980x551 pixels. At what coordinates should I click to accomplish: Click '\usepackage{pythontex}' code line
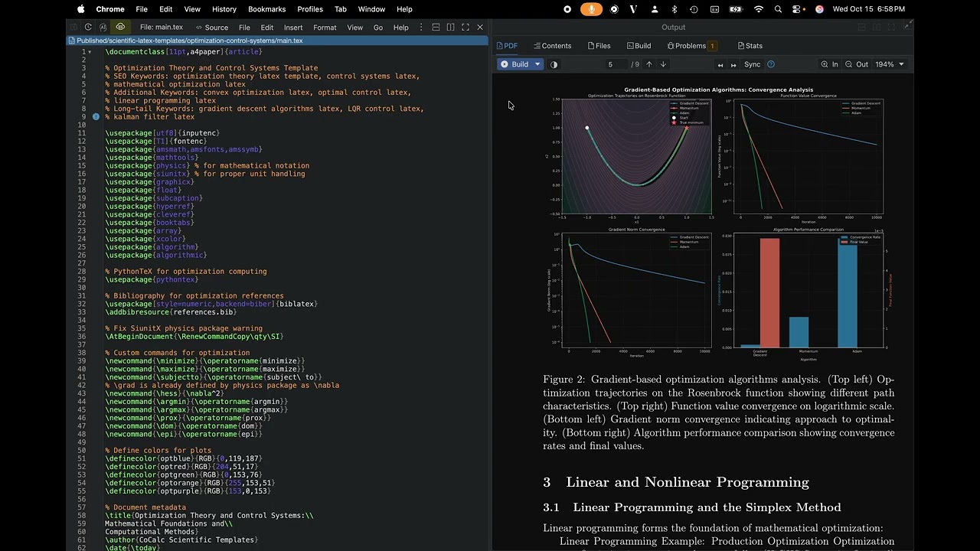tap(152, 279)
